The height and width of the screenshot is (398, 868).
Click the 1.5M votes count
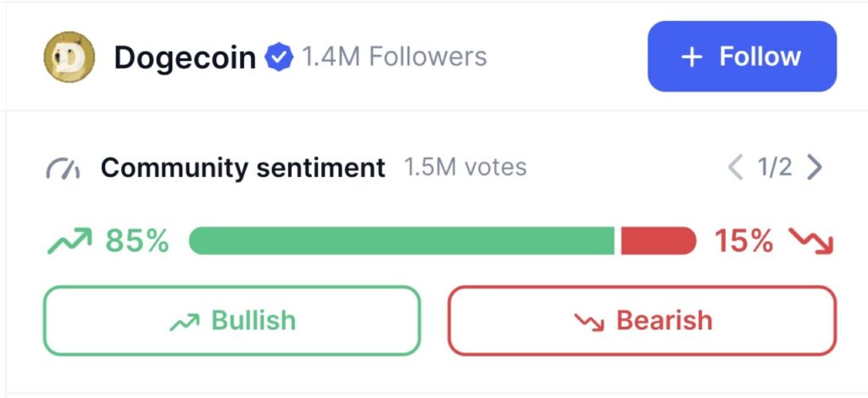pos(465,168)
